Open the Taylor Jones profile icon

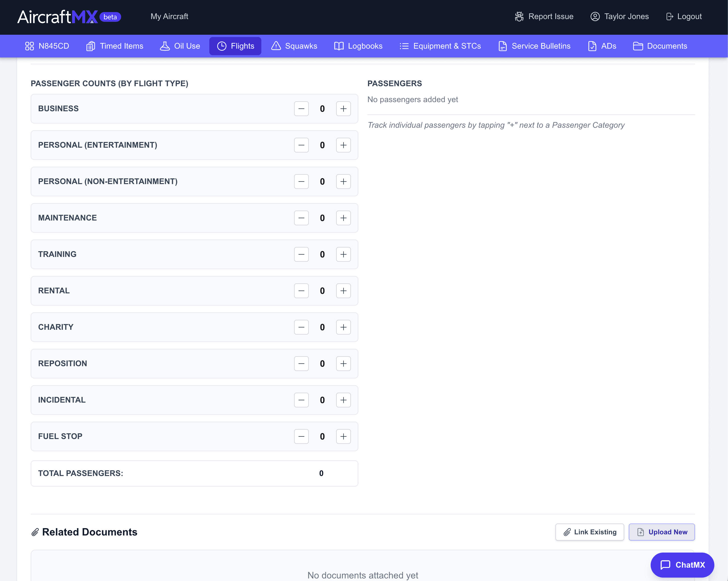[x=595, y=16]
